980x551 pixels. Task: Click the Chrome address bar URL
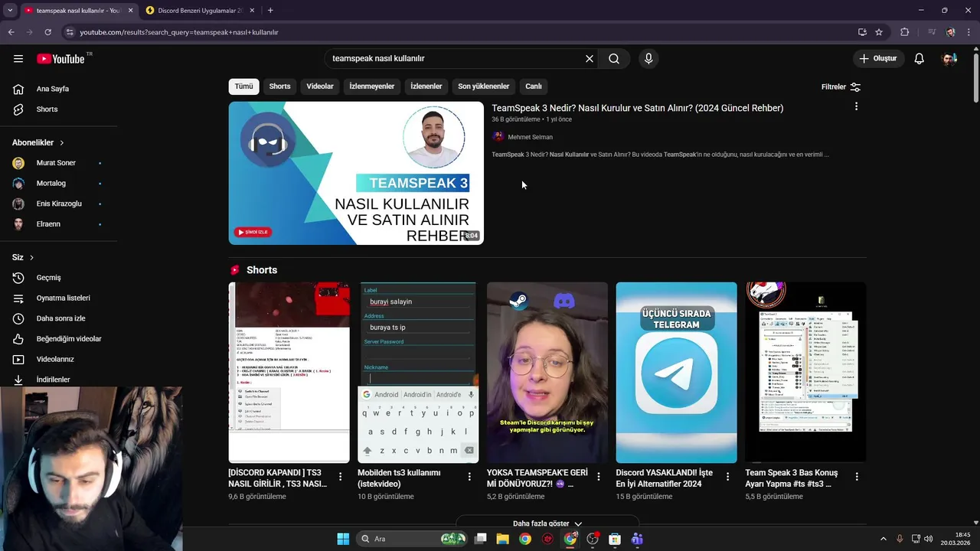179,32
